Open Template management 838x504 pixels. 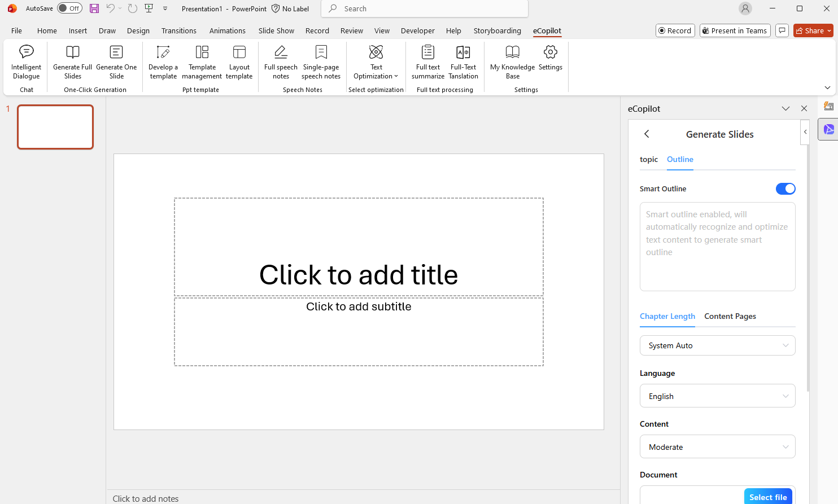202,62
